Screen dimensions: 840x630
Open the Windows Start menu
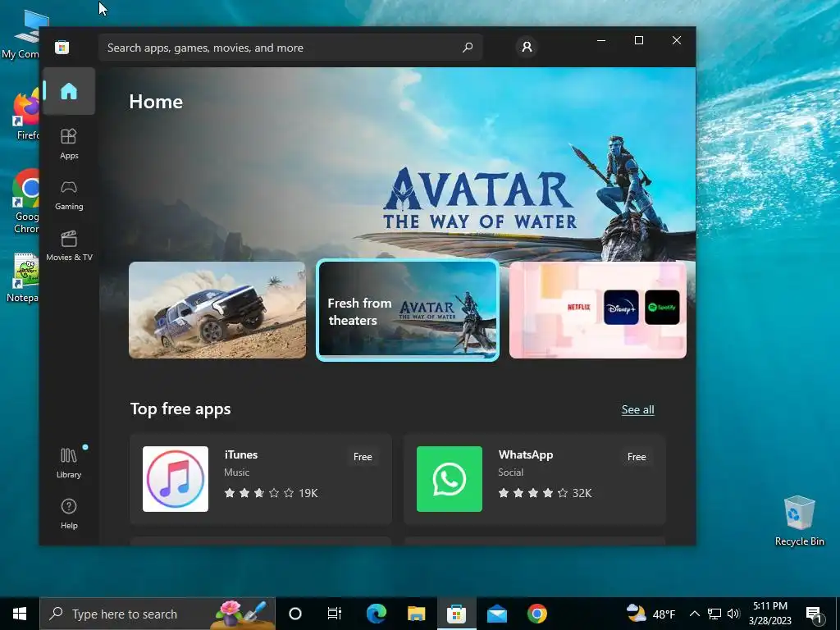tap(20, 614)
